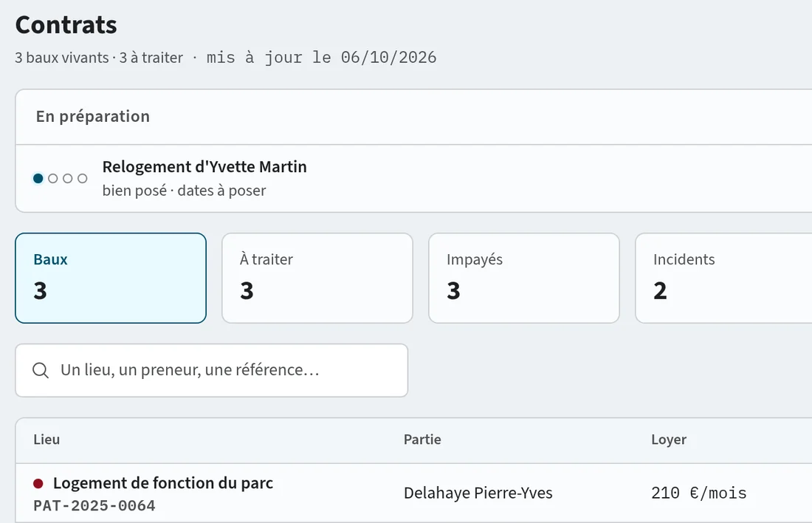Click the search magnifier icon
Viewport: 812px width, 523px height.
tap(41, 371)
